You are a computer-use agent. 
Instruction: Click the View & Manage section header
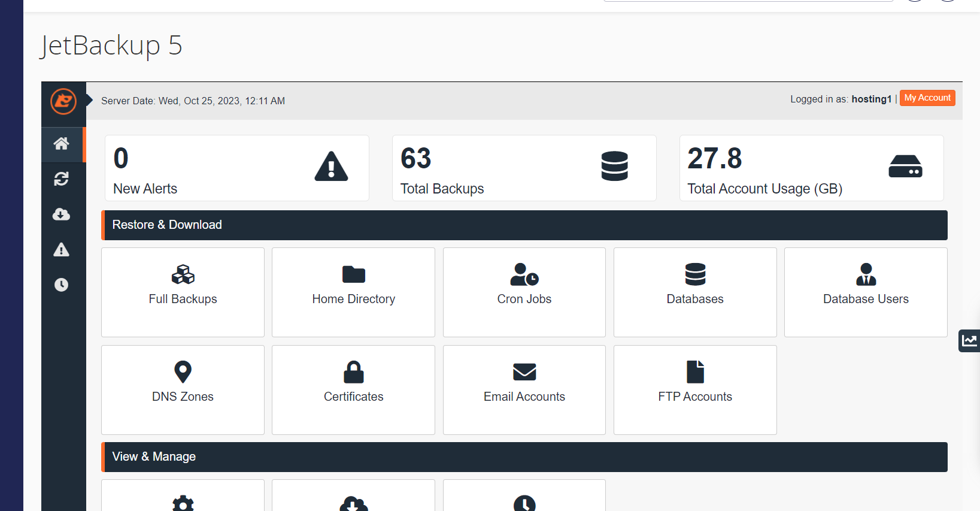[x=524, y=457]
